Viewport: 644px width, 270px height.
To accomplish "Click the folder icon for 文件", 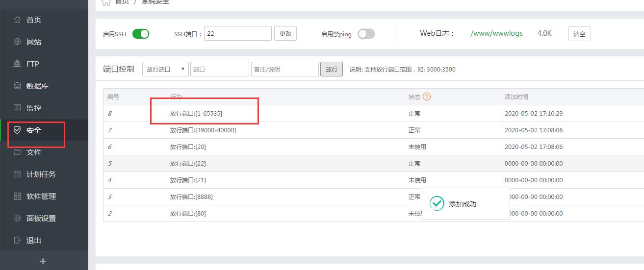I will tap(17, 152).
